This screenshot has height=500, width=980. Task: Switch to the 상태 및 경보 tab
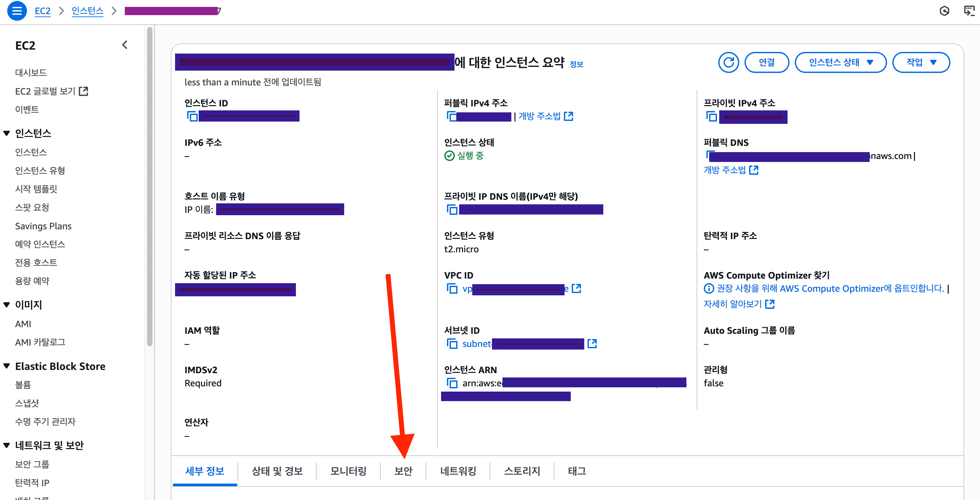point(277,471)
